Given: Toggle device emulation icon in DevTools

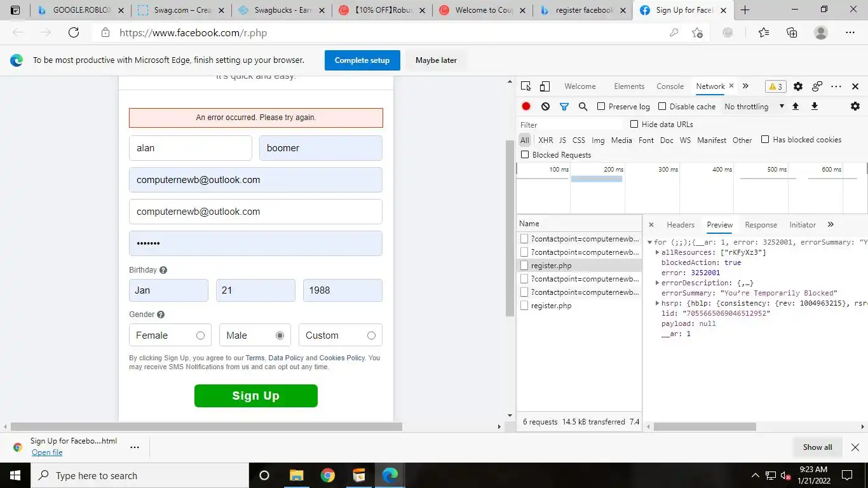Looking at the screenshot, I should 545,86.
